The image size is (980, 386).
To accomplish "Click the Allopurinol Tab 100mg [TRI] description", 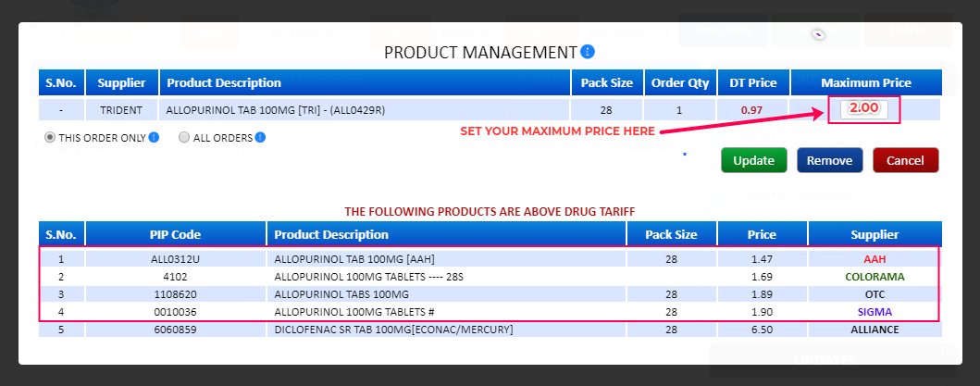I will [x=275, y=110].
